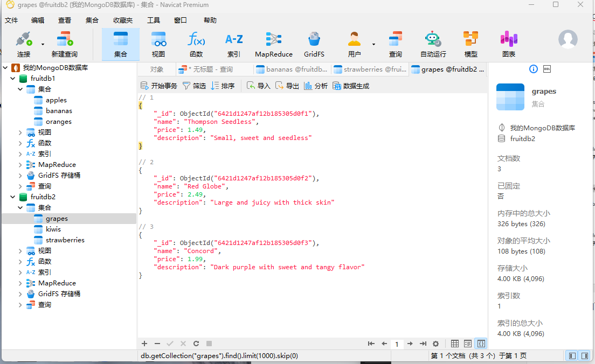The height and width of the screenshot is (364, 595).
Task: Select kiwis collection in the tree
Action: [x=53, y=229]
